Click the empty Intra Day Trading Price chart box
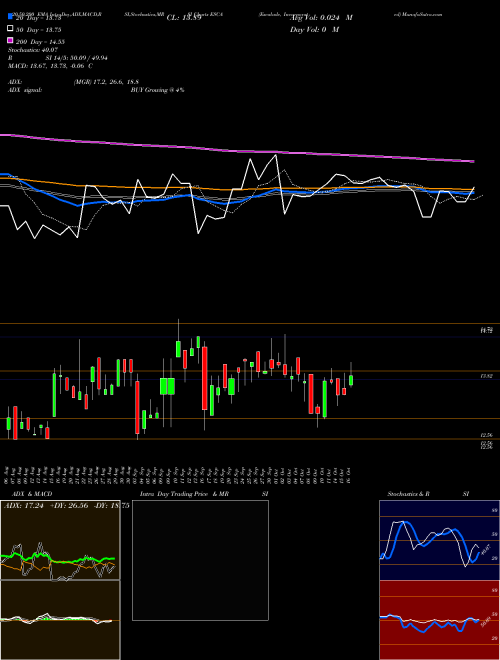Viewport: 500px width, 660px height. [200, 560]
